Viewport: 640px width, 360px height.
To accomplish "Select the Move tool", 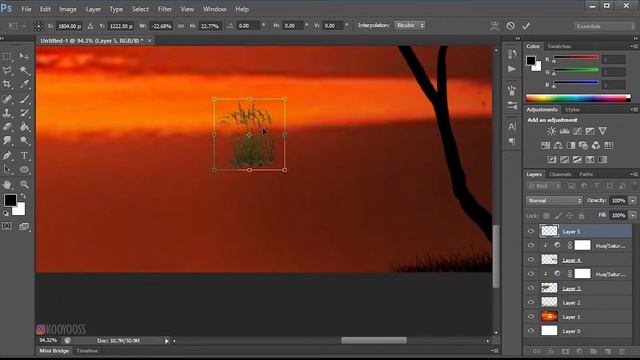I will [24, 56].
